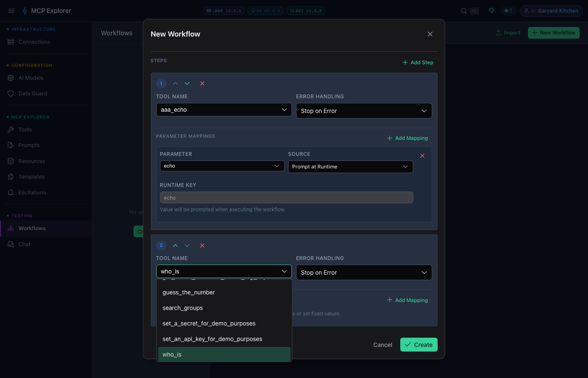Click the Runtime Key input field
588x378 pixels.
click(x=286, y=197)
